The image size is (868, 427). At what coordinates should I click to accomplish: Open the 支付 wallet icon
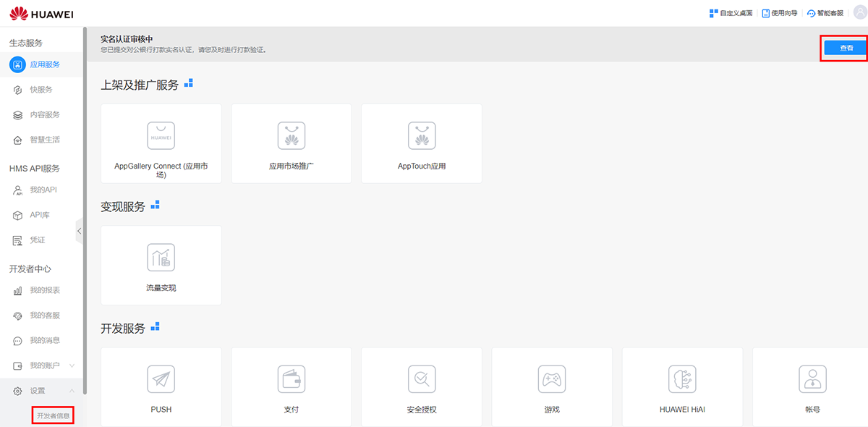pyautogui.click(x=291, y=379)
